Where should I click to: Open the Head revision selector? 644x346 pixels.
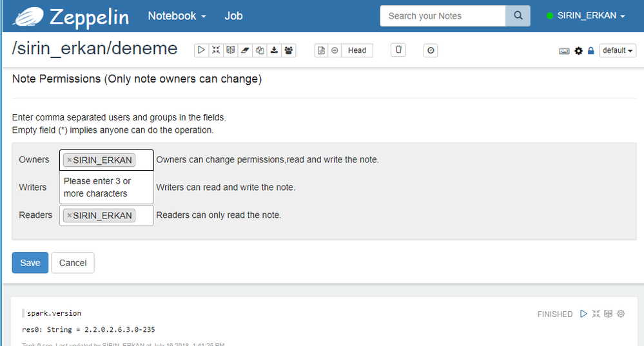[357, 50]
